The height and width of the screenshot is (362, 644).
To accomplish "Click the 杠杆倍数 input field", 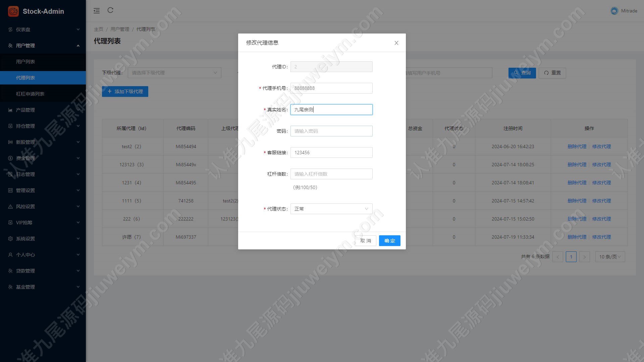I will (x=331, y=174).
